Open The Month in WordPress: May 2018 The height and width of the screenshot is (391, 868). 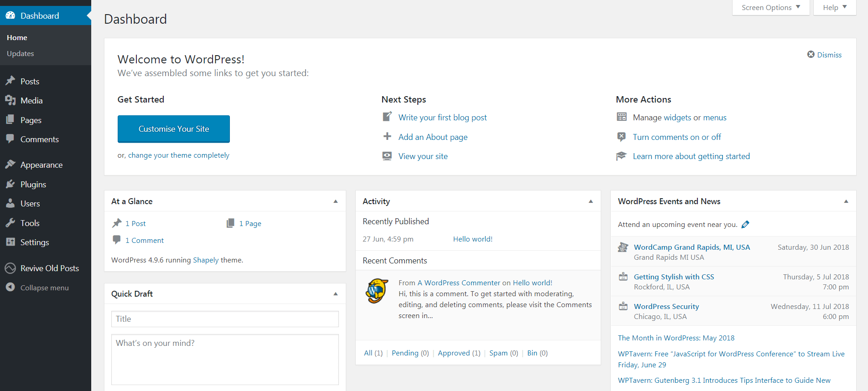click(676, 338)
